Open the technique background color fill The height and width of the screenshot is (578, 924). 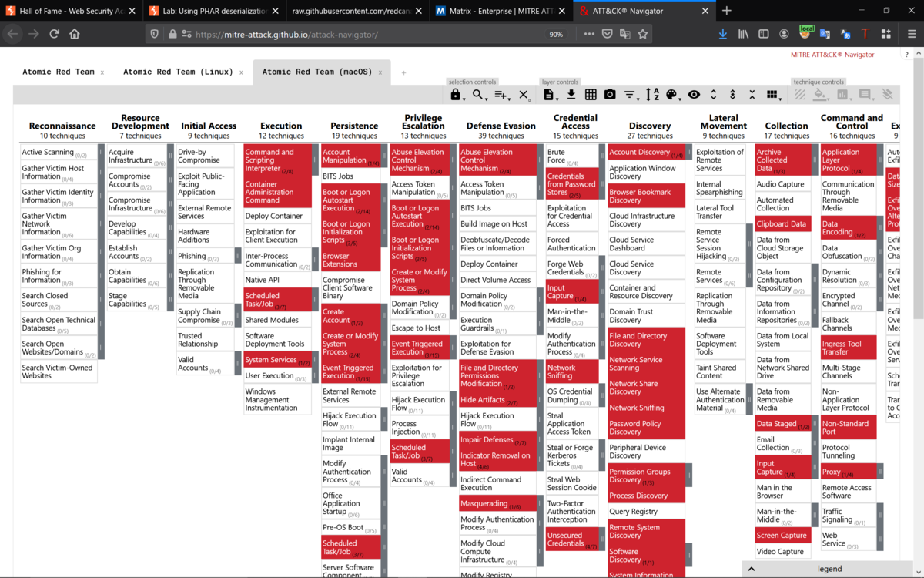pyautogui.click(x=822, y=95)
